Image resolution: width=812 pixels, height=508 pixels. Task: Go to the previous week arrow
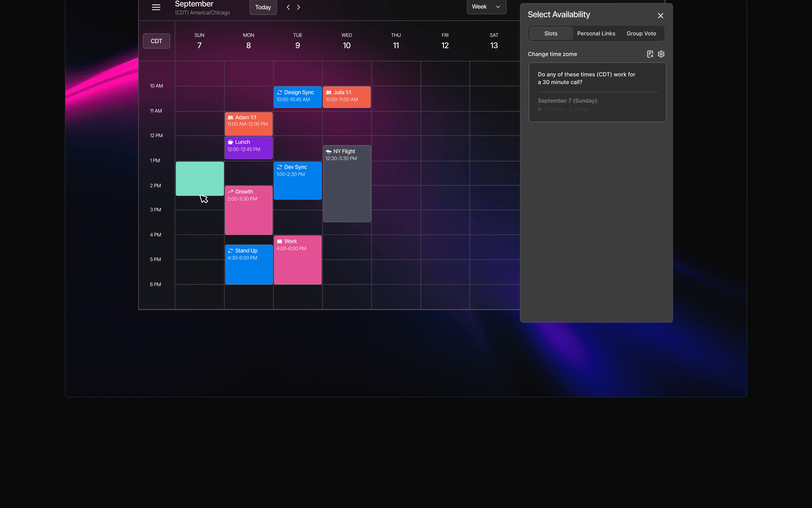[288, 7]
